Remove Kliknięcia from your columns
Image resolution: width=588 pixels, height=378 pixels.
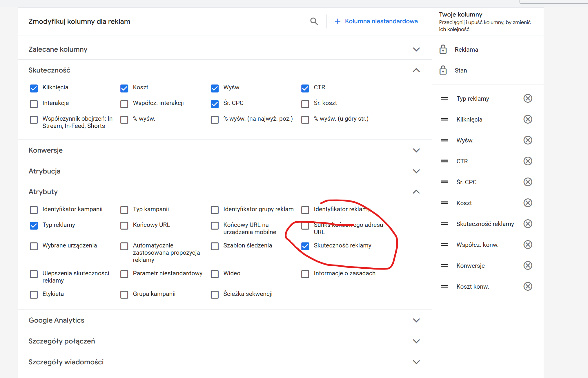point(528,120)
